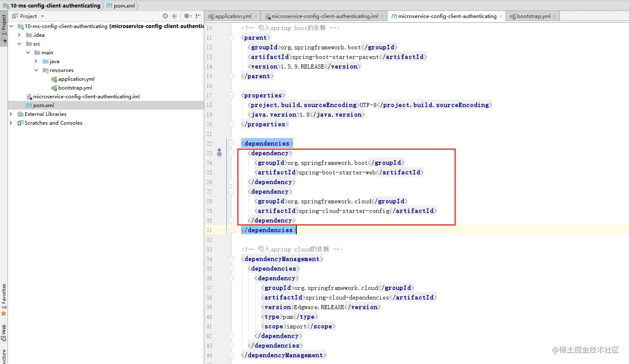
Task: Select pom.xml in the project tree
Action: click(106, 105)
